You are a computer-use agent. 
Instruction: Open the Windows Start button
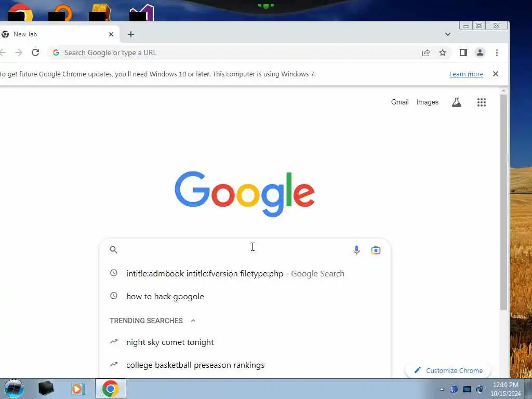point(14,389)
